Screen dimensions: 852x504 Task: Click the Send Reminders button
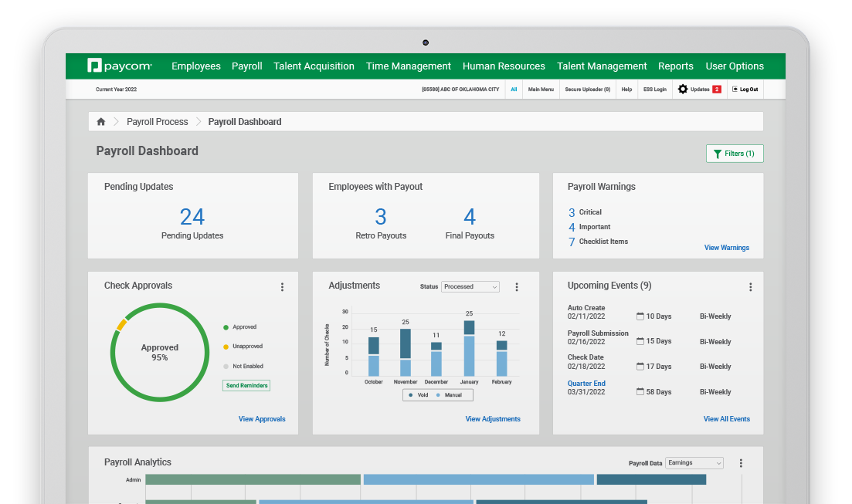246,385
